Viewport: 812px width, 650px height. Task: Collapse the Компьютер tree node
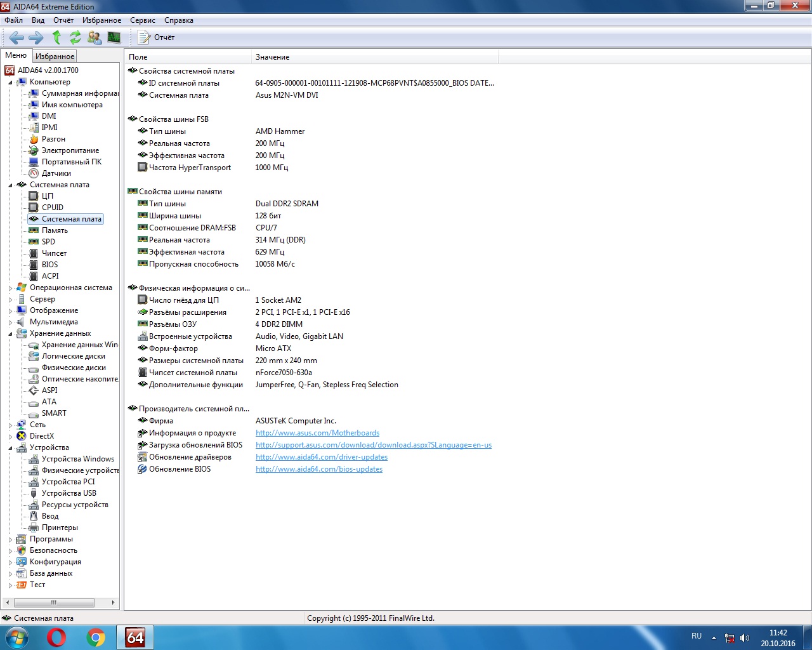tap(10, 83)
